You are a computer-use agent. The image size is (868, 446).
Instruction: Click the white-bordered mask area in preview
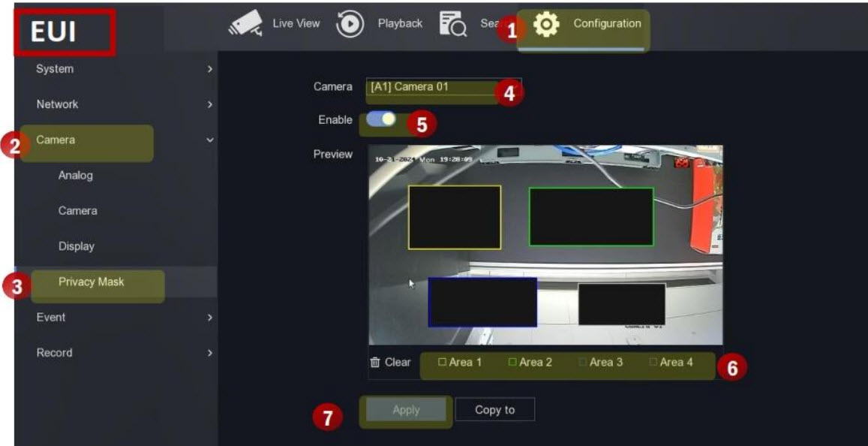click(622, 304)
